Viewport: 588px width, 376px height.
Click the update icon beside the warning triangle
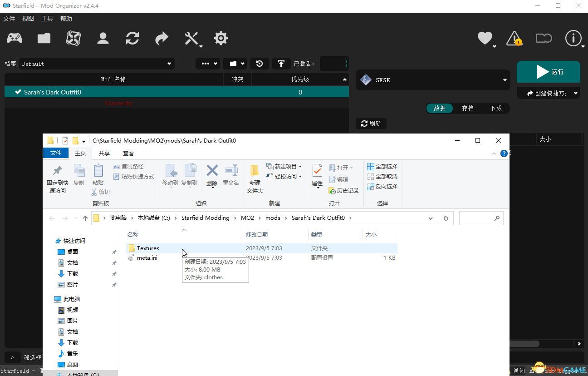(544, 39)
